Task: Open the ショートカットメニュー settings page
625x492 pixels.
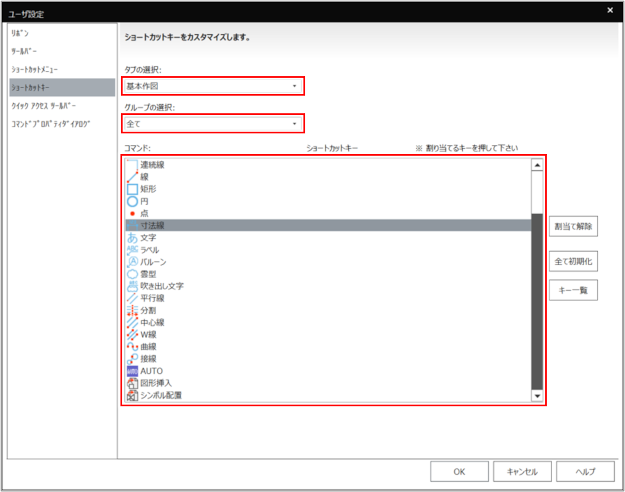Action: (x=35, y=69)
